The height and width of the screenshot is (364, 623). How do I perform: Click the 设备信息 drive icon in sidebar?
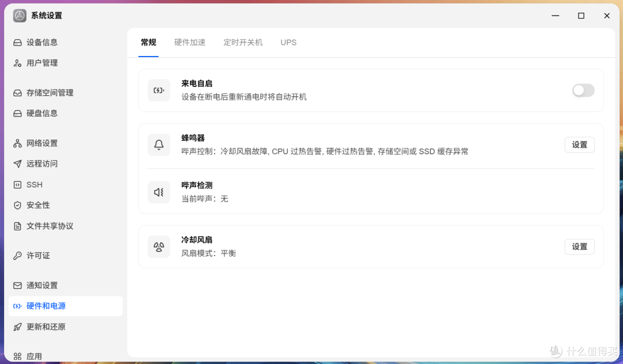[x=17, y=43]
